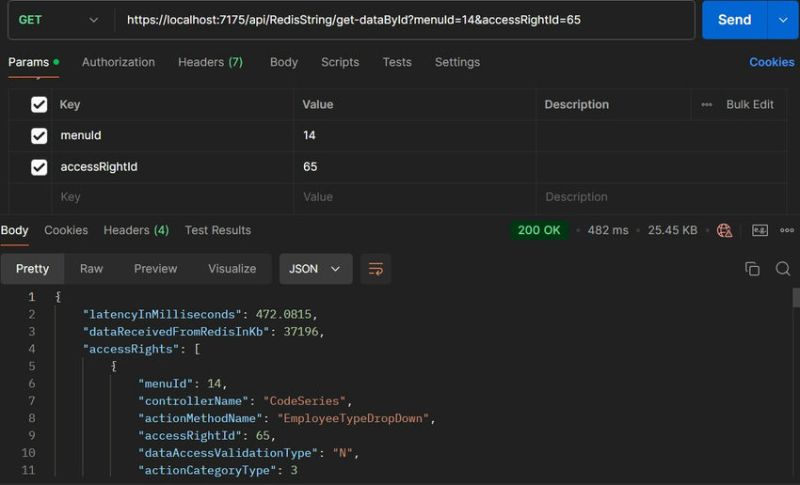Click the 472.0815 latency value
This screenshot has height=485, width=800.
[x=283, y=315]
